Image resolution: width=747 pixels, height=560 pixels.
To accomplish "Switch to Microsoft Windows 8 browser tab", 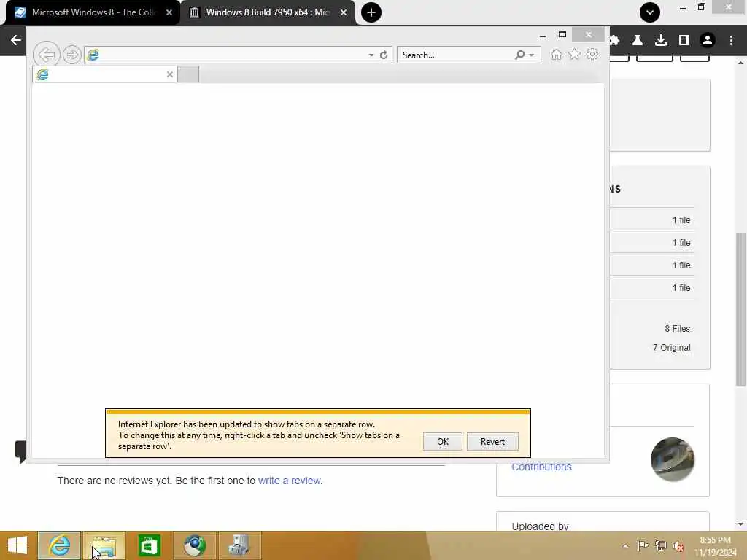I will (x=93, y=12).
